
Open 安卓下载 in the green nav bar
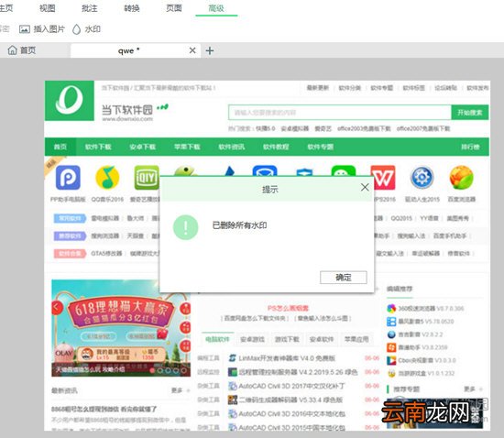(142, 147)
